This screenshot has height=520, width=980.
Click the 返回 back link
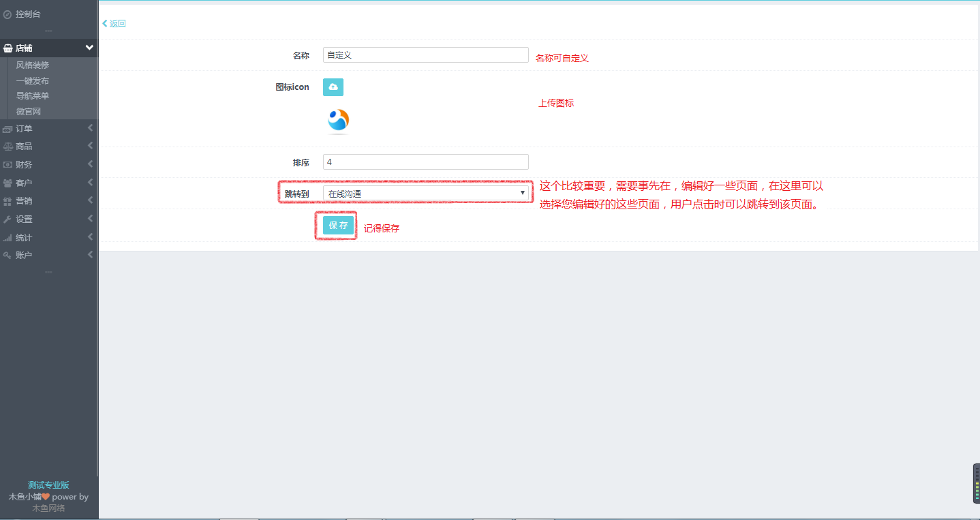pos(113,23)
